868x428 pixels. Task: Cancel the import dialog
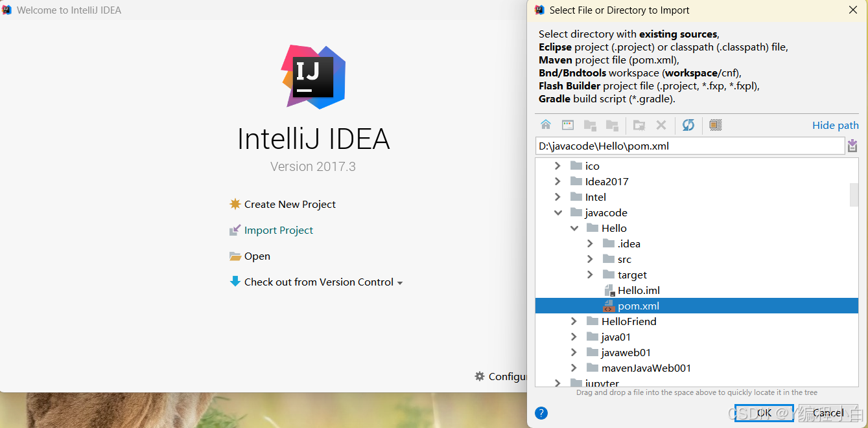[828, 413]
